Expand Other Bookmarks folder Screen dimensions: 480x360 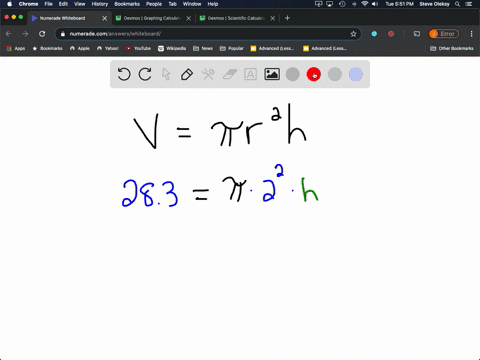tap(452, 48)
